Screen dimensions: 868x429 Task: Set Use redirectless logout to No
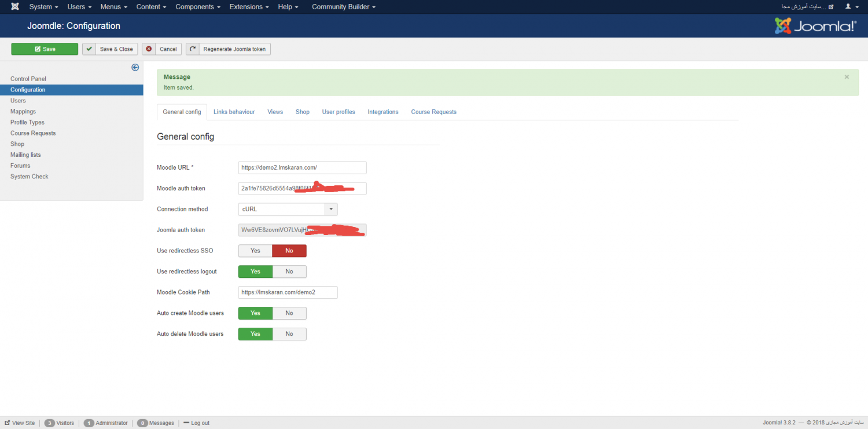point(289,272)
